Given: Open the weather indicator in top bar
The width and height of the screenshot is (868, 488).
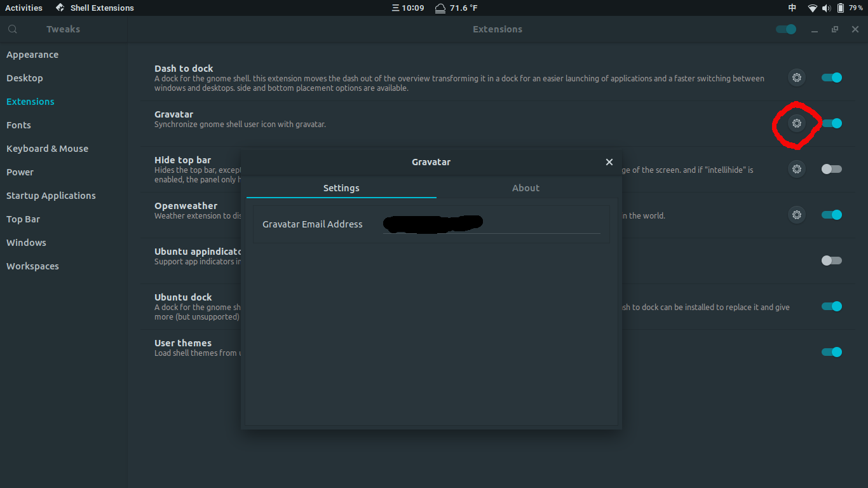Looking at the screenshot, I should [x=456, y=8].
